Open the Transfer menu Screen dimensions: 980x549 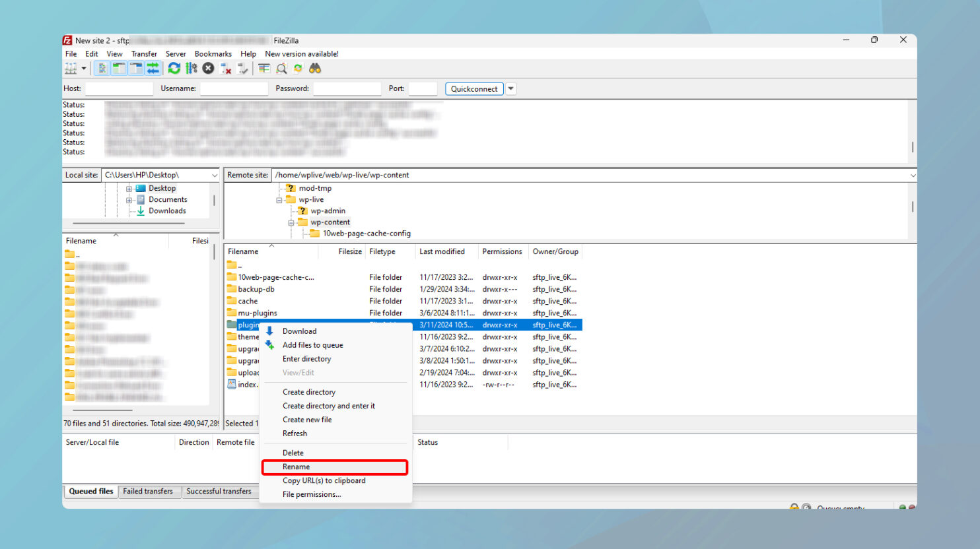(144, 53)
